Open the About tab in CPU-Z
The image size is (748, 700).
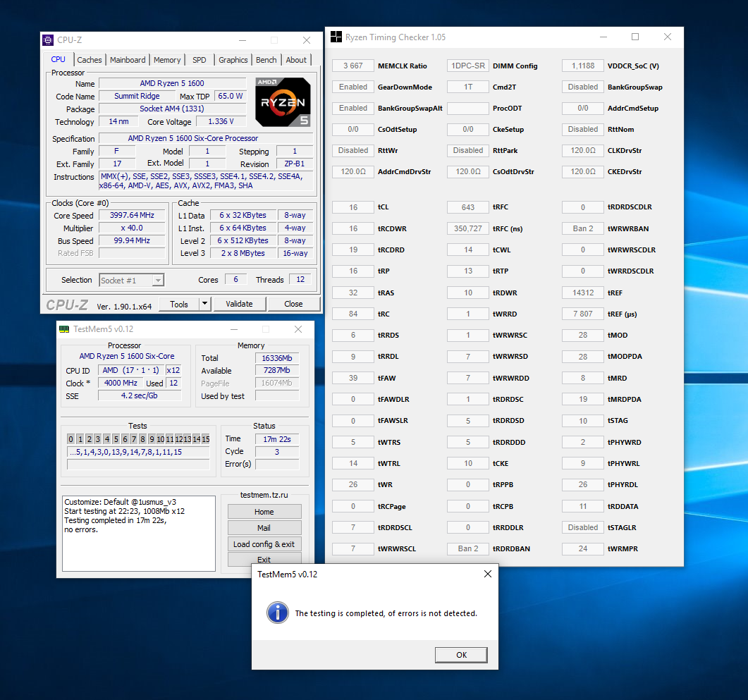point(296,60)
